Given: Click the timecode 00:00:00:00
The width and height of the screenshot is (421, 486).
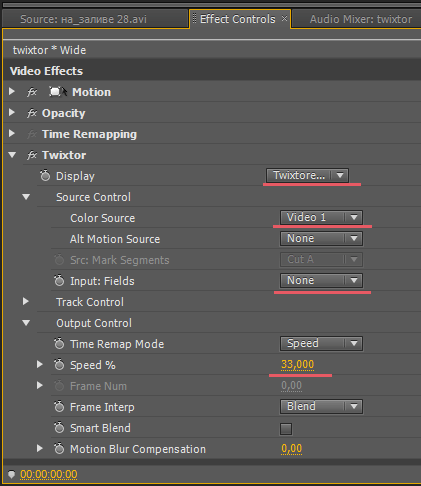Looking at the screenshot, I should coord(49,474).
